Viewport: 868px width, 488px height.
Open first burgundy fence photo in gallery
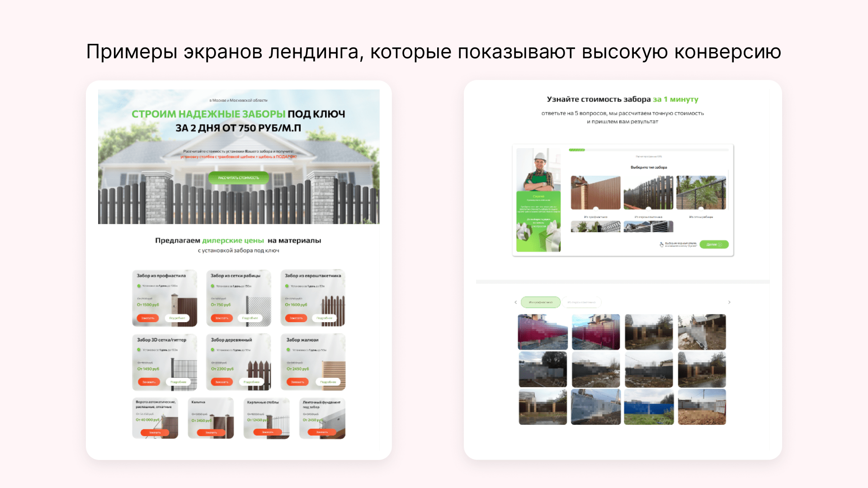[x=542, y=332]
